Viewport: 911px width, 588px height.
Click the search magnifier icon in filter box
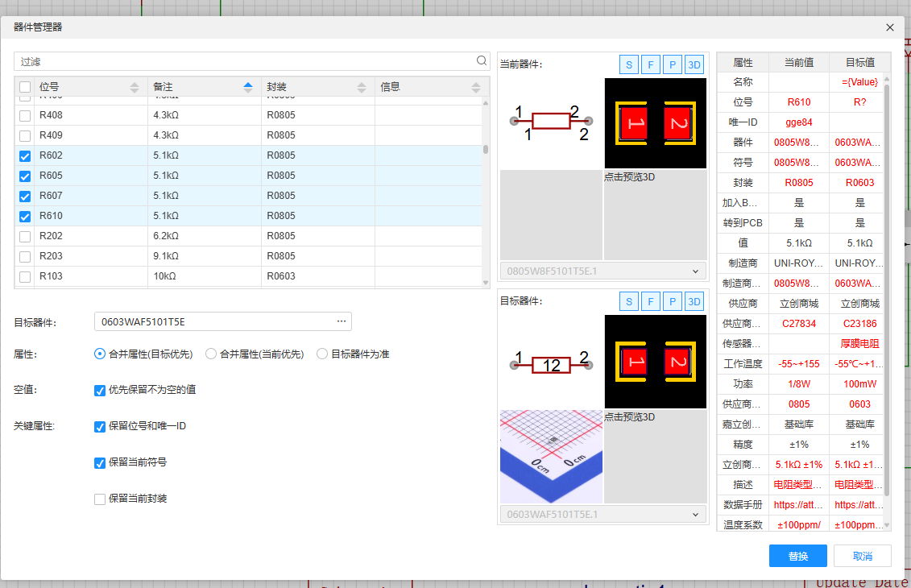[x=482, y=61]
